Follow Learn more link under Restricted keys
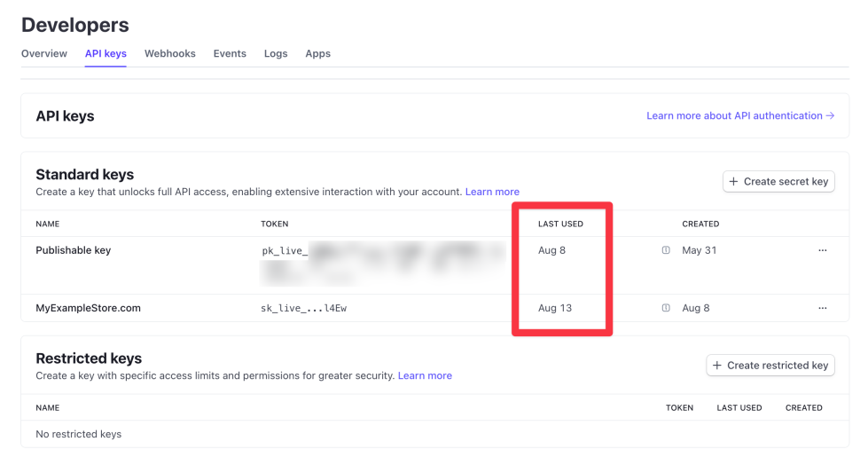Image resolution: width=868 pixels, height=465 pixels. point(425,375)
